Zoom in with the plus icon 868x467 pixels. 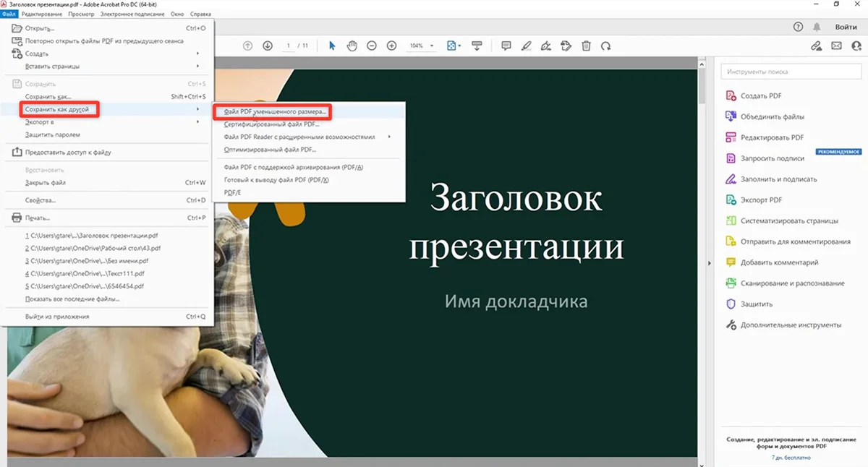(x=392, y=46)
